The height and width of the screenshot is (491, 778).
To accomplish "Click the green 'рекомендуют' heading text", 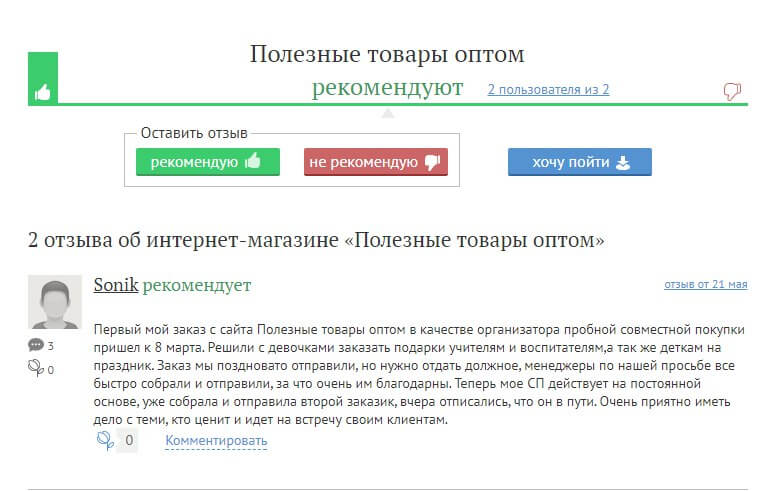I will point(388,88).
